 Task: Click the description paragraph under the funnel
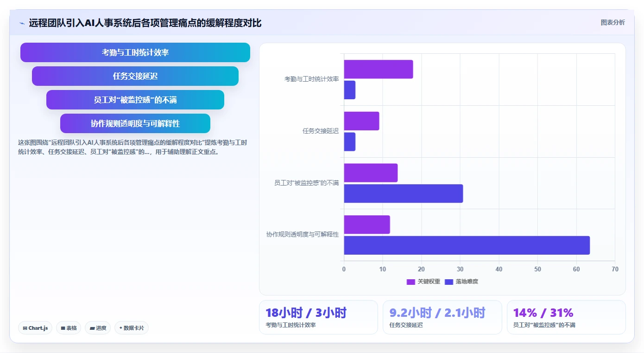(133, 147)
